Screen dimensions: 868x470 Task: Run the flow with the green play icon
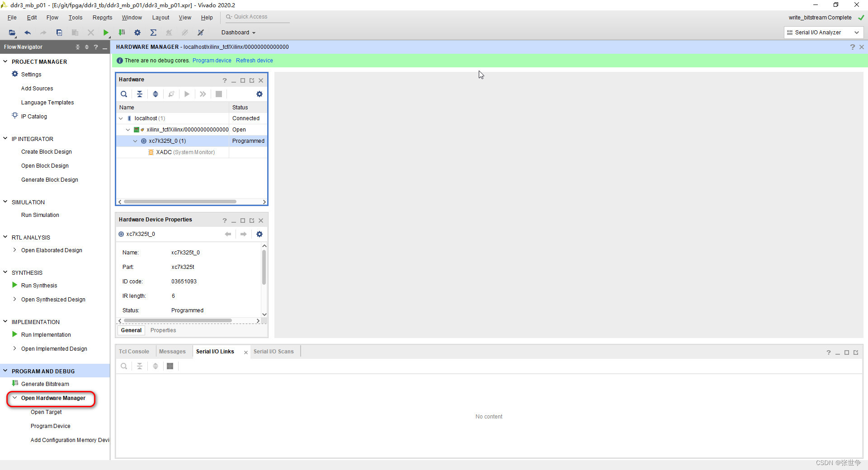tap(106, 33)
